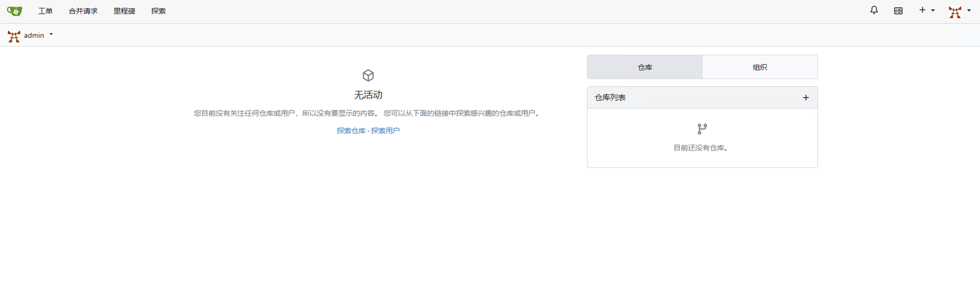The height and width of the screenshot is (283, 980).
Task: Add new repository with plus in 仓库列表
Action: coord(805,98)
